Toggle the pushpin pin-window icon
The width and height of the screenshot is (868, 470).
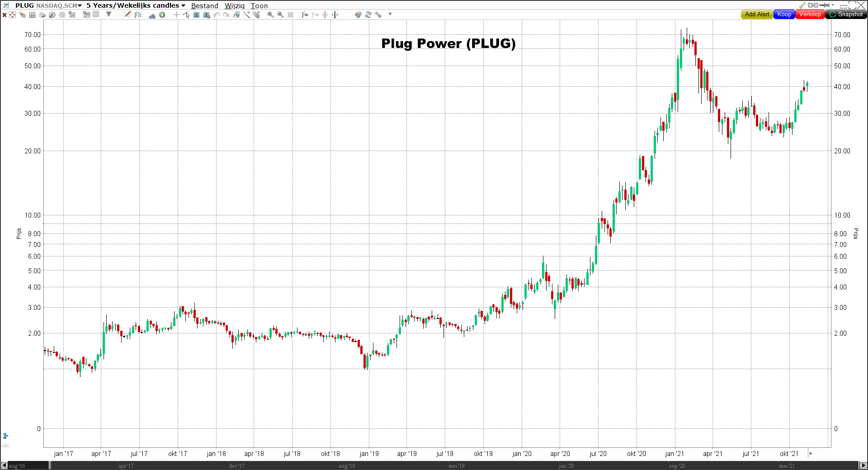[x=824, y=5]
